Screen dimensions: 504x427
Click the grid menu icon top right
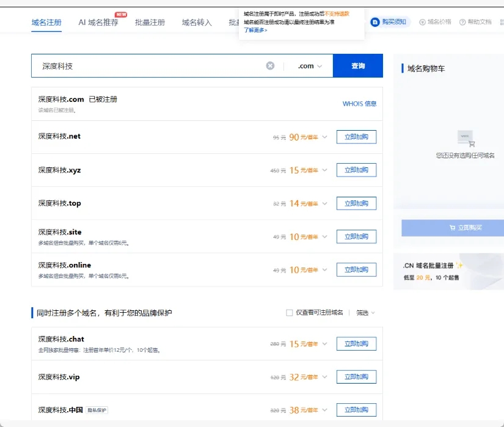pos(501,22)
